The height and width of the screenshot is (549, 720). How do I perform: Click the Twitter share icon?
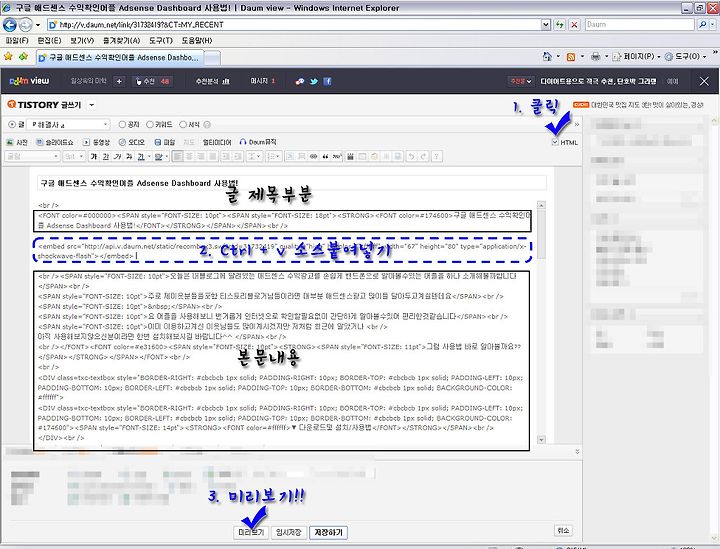click(314, 81)
